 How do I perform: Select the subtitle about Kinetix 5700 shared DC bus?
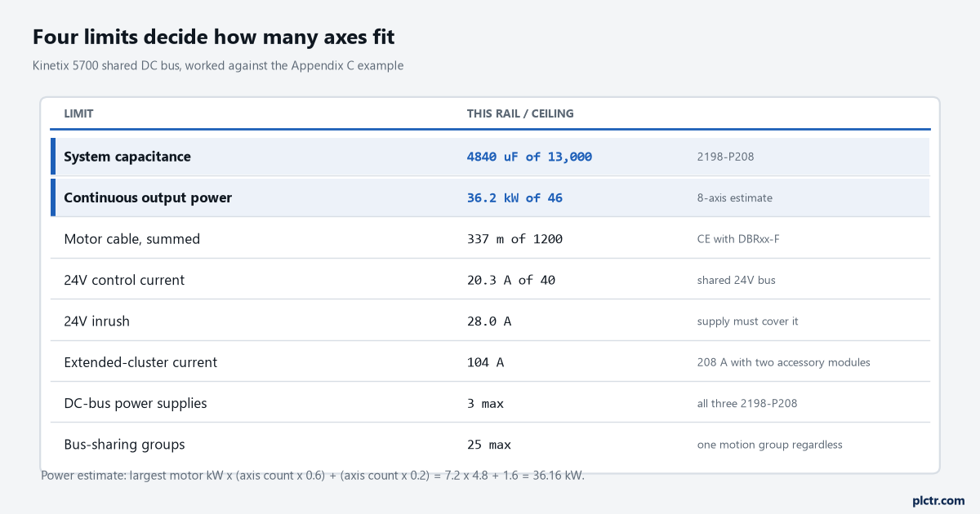coord(218,65)
